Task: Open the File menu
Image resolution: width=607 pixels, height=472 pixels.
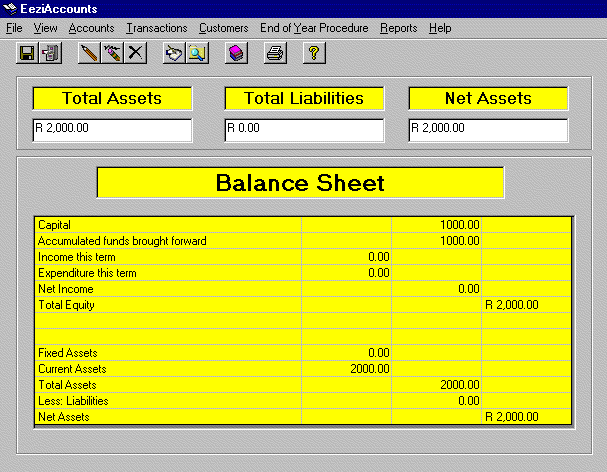Action: click(x=14, y=28)
